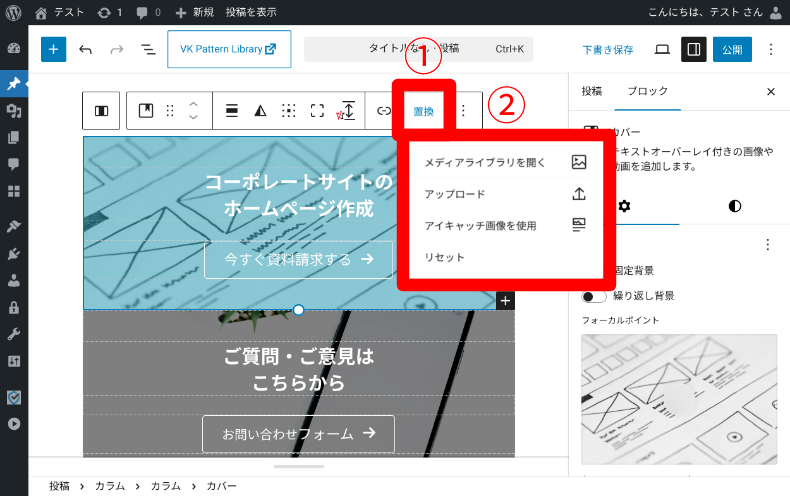Screen dimensions: 790x496
Task: Undo the last edit
Action: point(85,49)
